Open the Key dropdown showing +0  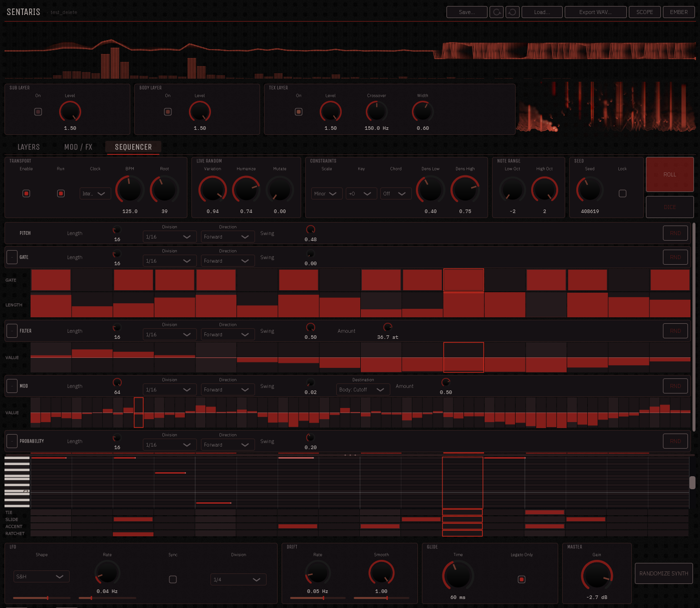tap(361, 193)
